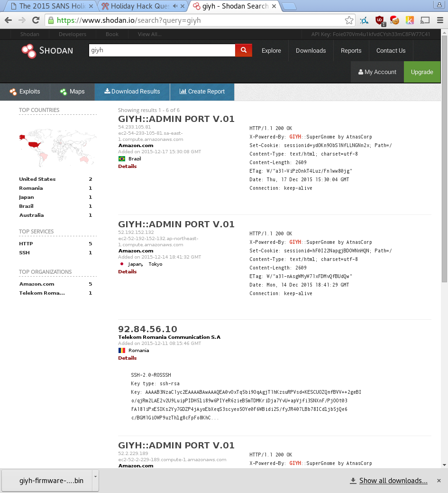448x493 pixels.
Task: Click the Shodan logo
Action: [47, 51]
